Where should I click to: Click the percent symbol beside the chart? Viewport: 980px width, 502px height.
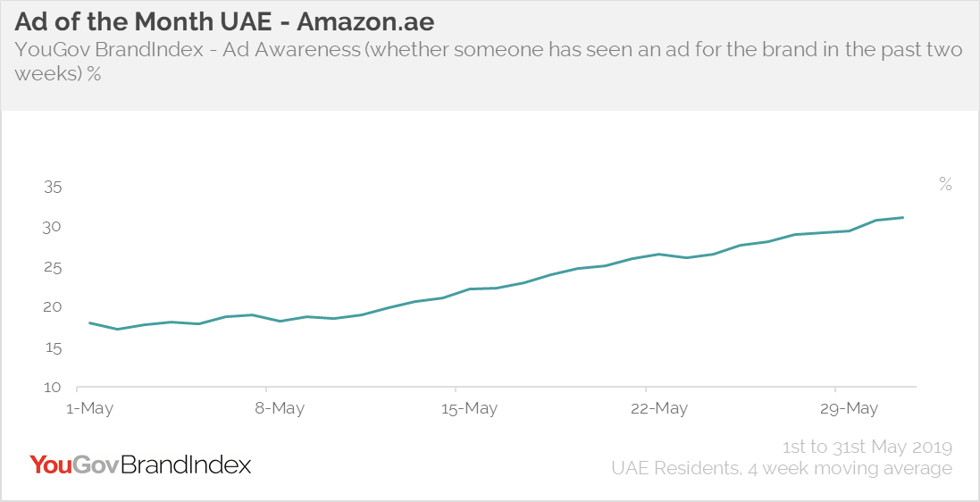coord(945,184)
